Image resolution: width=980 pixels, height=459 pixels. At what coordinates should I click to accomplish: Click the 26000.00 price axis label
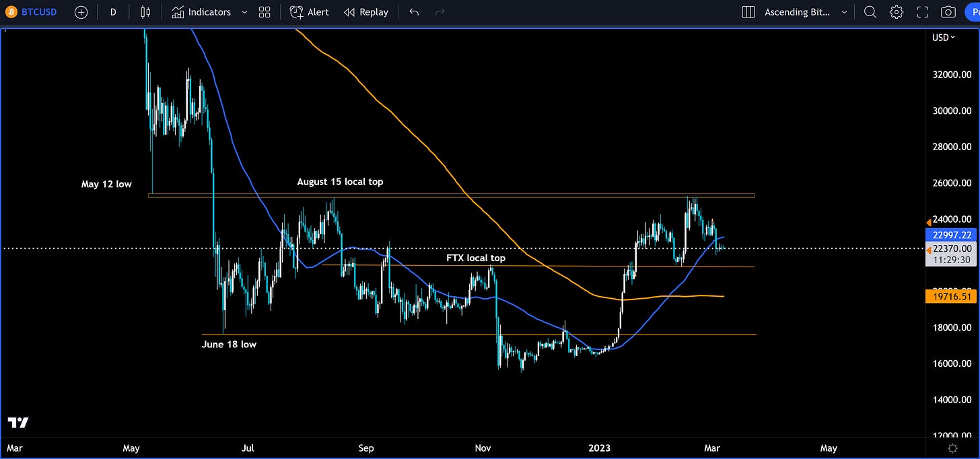point(952,183)
